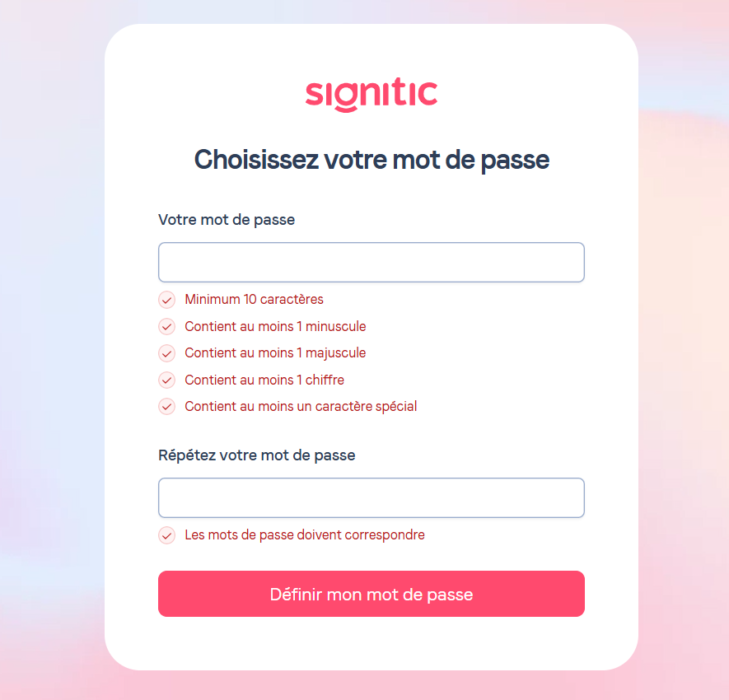This screenshot has width=729, height=700.
Task: Click the check icon for 1 chiffre rule
Action: tap(167, 380)
